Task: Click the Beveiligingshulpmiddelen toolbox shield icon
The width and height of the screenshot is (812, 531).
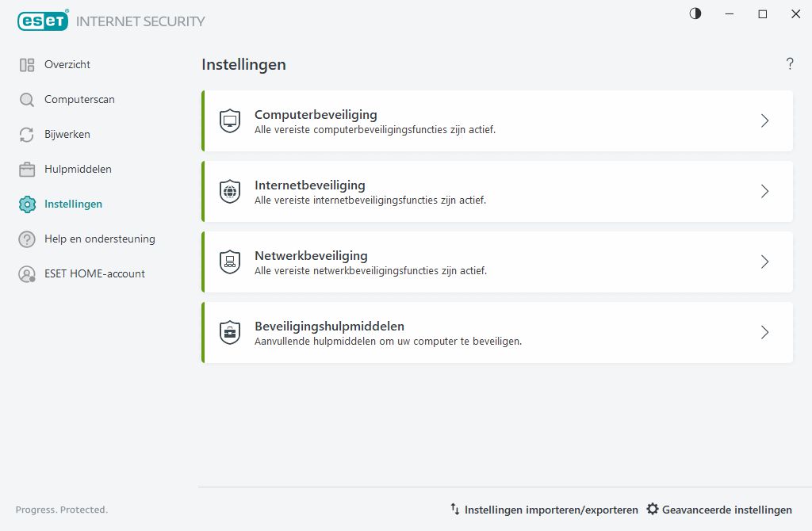Action: (x=229, y=332)
